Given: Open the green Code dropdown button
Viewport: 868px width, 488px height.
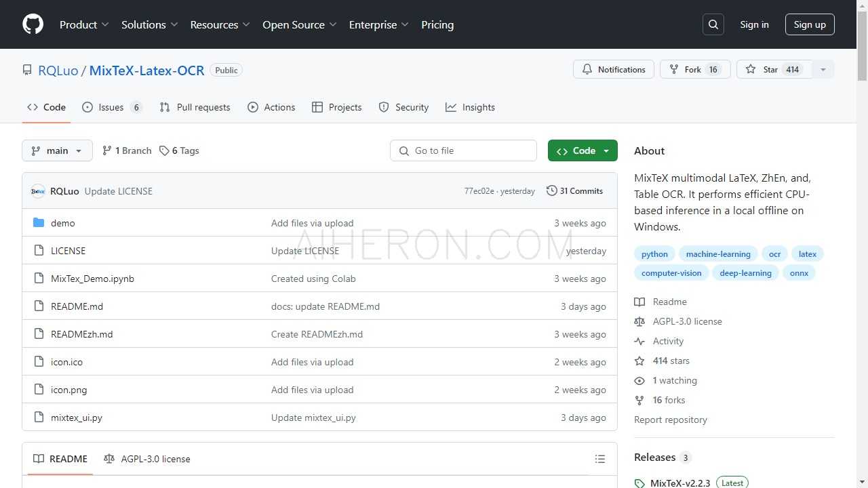Looking at the screenshot, I should (583, 150).
